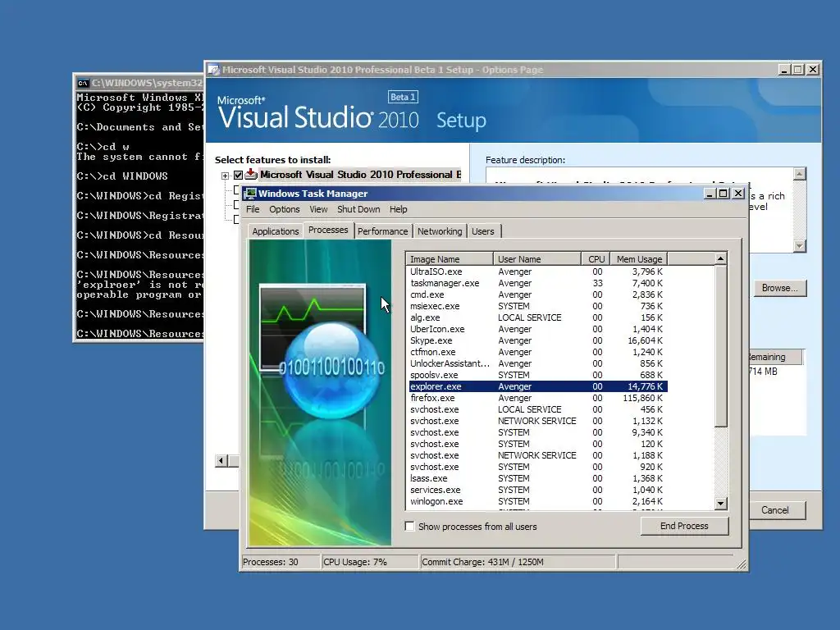The width and height of the screenshot is (840, 630).
Task: Select the firefox.exe process
Action: tap(537, 398)
